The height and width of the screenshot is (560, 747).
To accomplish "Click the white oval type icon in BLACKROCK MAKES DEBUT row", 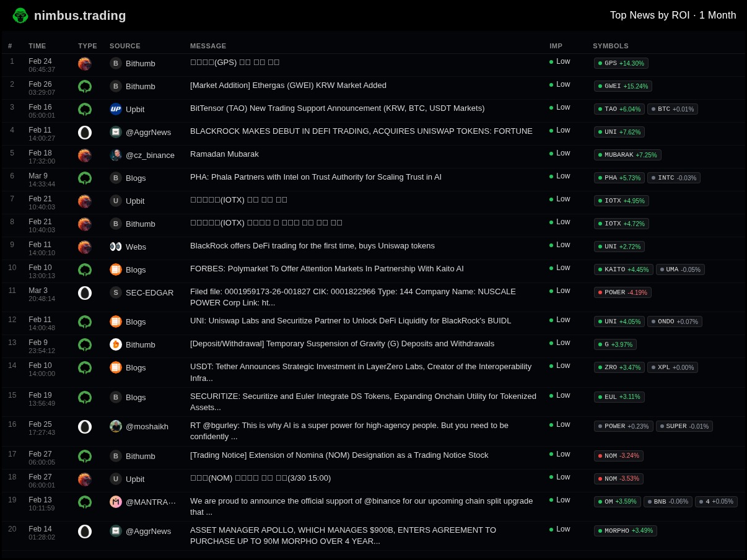I will (85, 133).
